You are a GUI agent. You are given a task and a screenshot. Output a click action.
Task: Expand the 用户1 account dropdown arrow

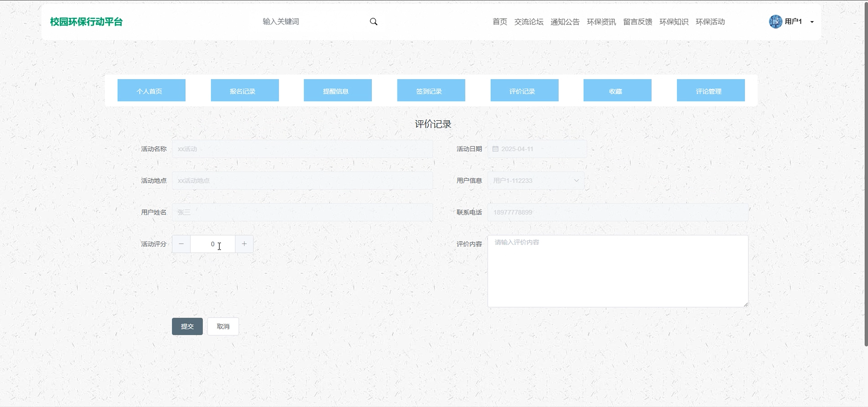(812, 22)
